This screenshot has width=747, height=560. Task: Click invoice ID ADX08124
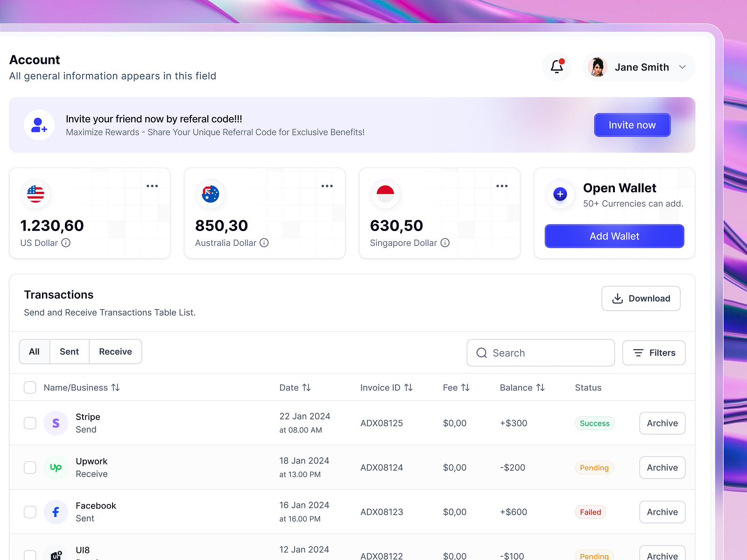coord(381,468)
